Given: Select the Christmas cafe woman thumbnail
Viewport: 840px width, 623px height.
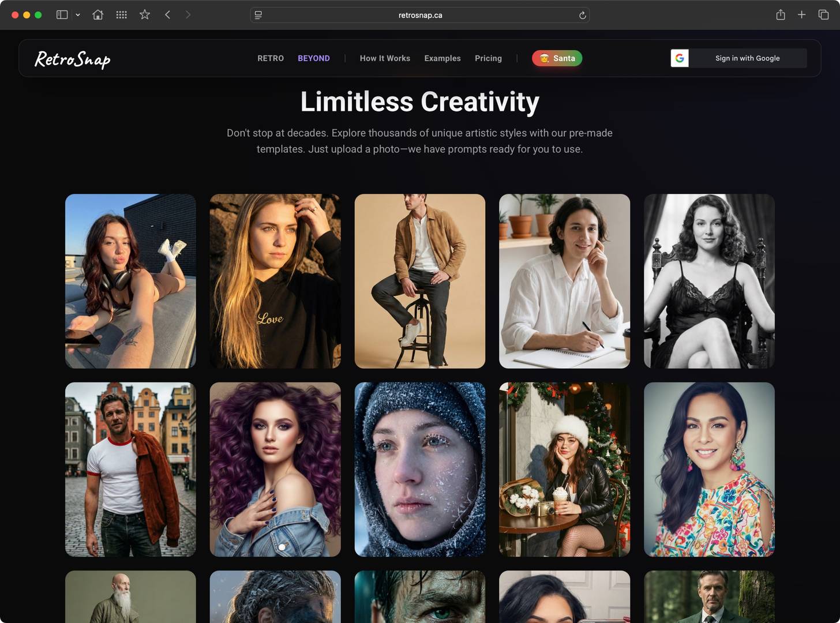Looking at the screenshot, I should [x=564, y=470].
